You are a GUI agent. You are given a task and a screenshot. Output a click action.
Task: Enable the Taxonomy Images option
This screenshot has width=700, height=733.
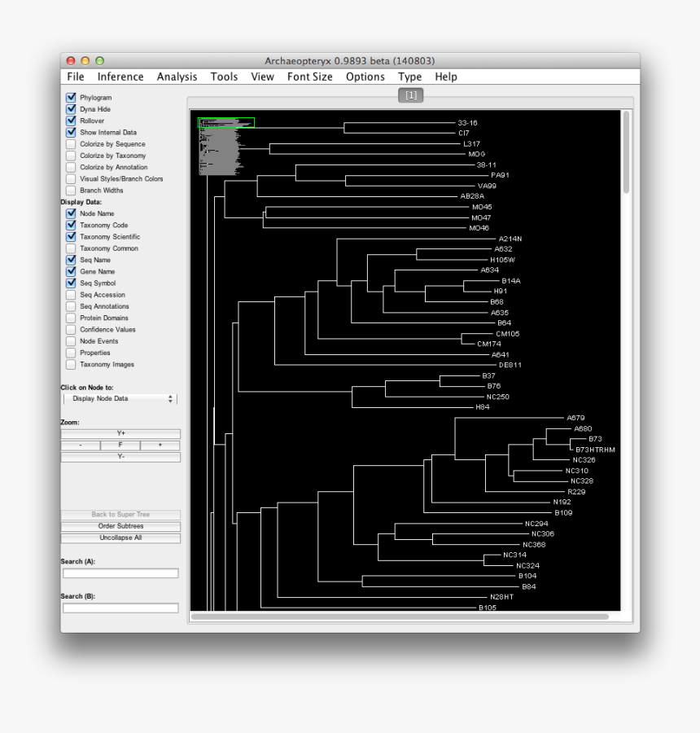(70, 364)
